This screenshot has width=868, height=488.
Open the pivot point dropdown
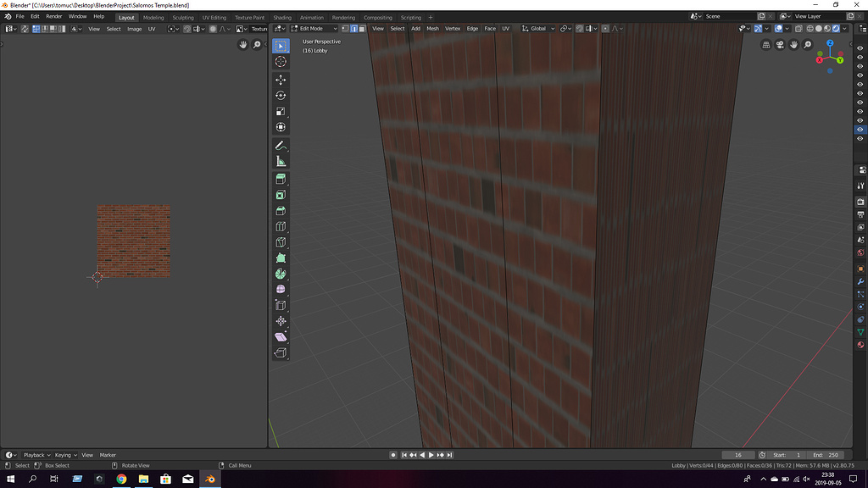pyautogui.click(x=565, y=29)
